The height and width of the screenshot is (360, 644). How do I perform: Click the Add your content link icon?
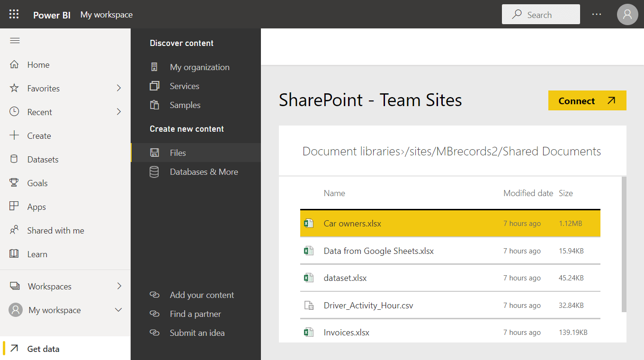(154, 295)
